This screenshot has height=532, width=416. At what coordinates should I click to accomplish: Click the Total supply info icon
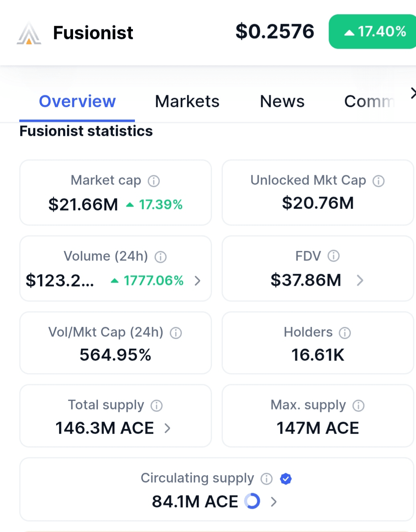pyautogui.click(x=157, y=406)
